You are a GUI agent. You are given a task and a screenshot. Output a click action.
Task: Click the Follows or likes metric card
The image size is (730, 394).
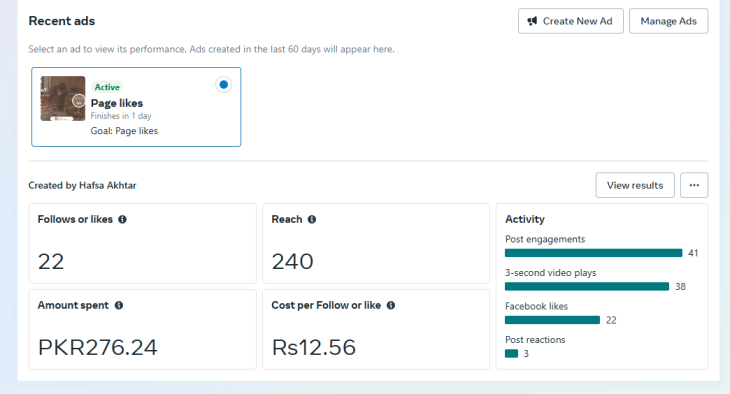pyautogui.click(x=142, y=244)
